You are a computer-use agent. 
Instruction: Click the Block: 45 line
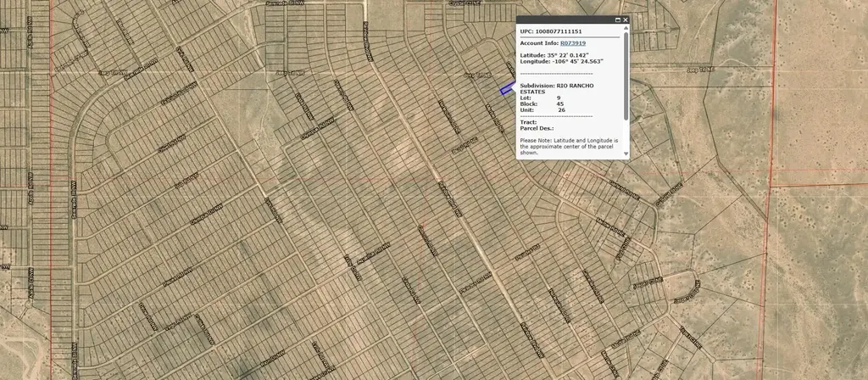542,103
